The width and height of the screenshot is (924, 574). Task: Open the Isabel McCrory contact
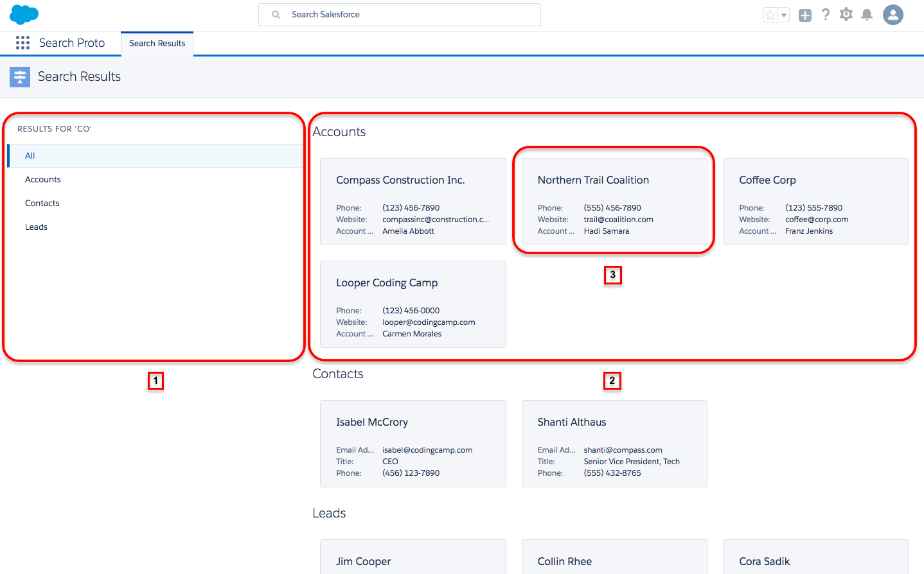372,422
